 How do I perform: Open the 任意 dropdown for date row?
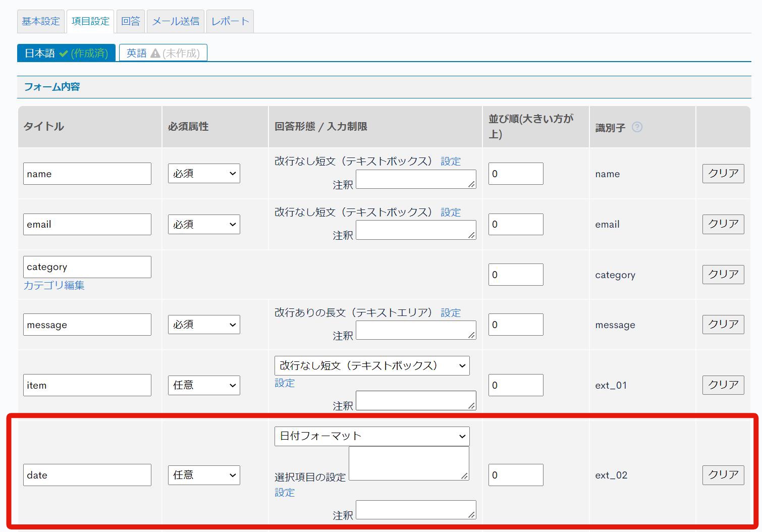click(204, 475)
